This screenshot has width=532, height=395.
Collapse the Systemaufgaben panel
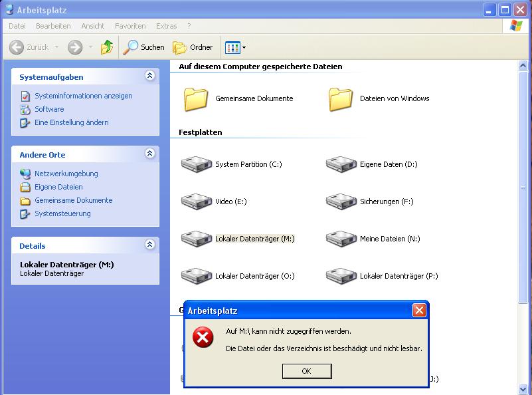pyautogui.click(x=149, y=75)
